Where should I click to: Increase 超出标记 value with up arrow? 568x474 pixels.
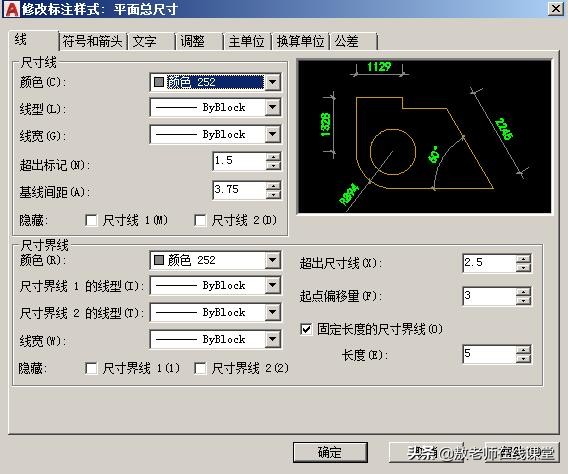273,157
